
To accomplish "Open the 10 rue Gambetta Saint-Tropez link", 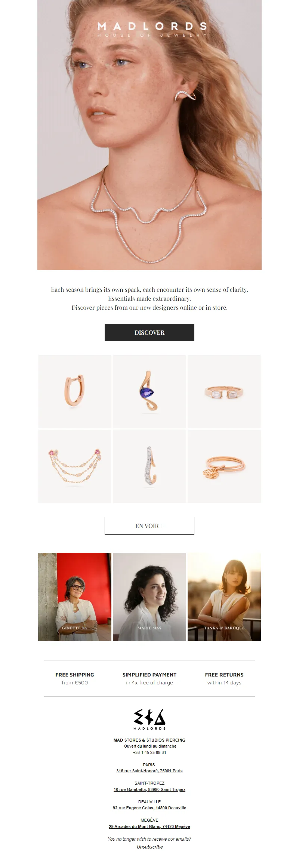I will coord(149,789).
